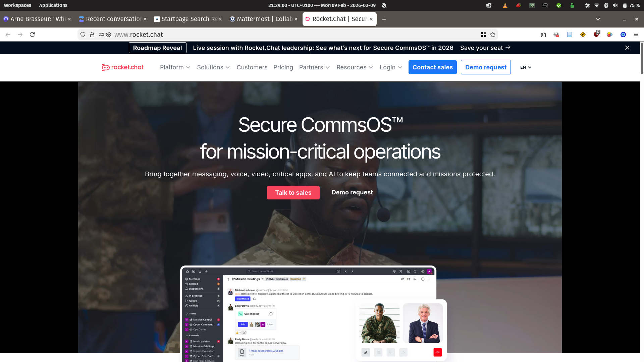Open the tracking protection shield icon
The image size is (644, 362).
tap(83, 35)
